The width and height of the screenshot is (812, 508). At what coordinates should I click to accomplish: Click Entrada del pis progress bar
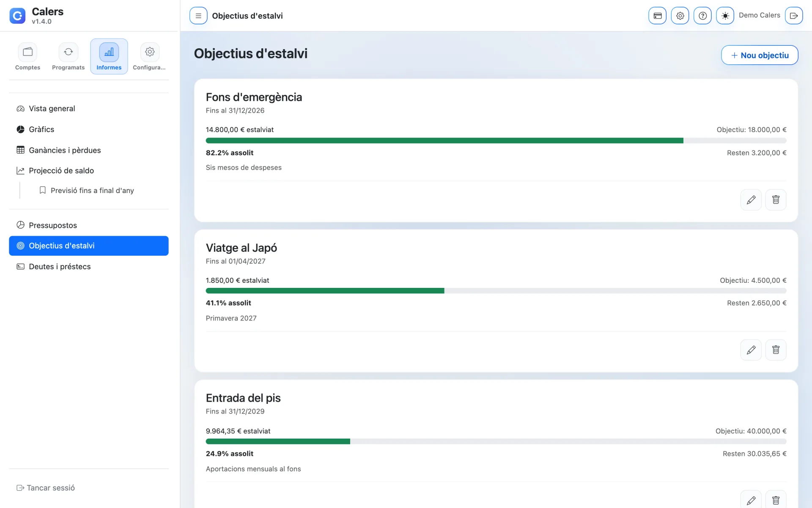[496, 442]
